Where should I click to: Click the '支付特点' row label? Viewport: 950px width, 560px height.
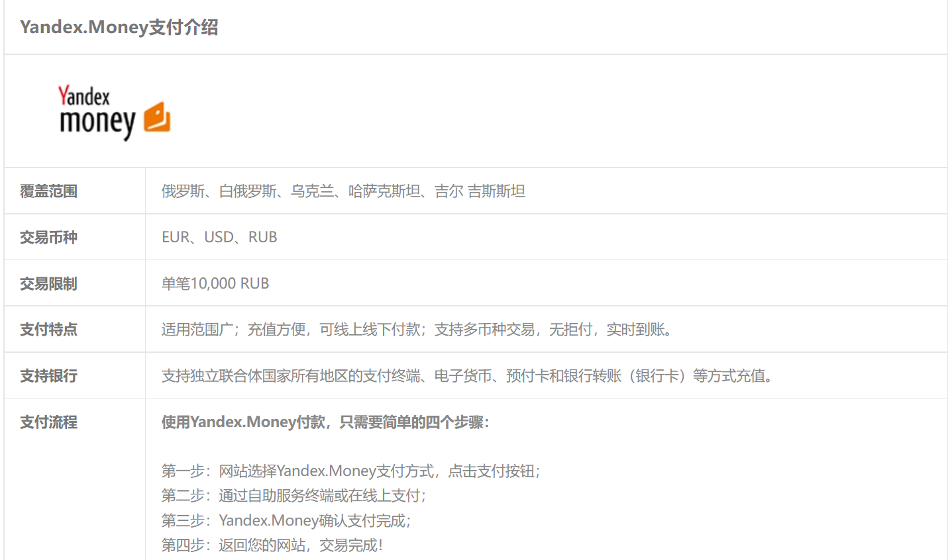click(48, 329)
